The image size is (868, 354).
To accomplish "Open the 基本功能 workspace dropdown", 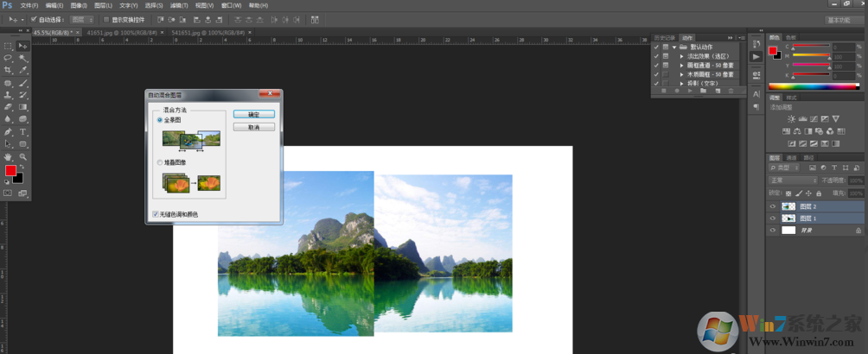I will point(843,19).
